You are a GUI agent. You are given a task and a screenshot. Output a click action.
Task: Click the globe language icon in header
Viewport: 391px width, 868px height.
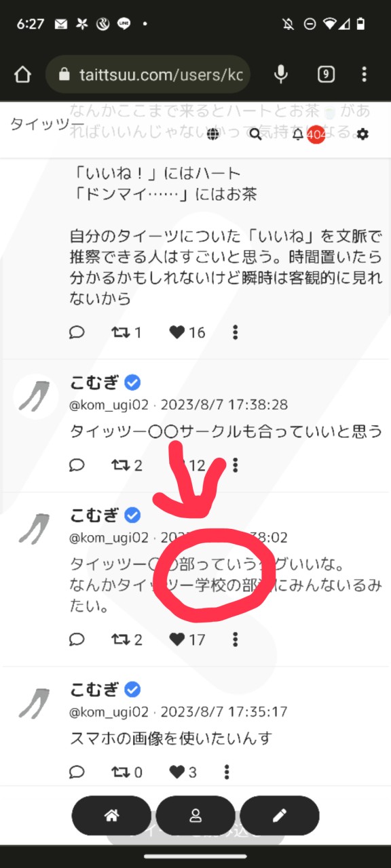213,134
